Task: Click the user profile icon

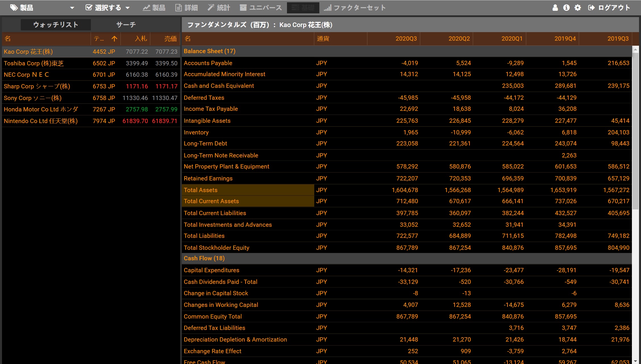Action: point(555,8)
